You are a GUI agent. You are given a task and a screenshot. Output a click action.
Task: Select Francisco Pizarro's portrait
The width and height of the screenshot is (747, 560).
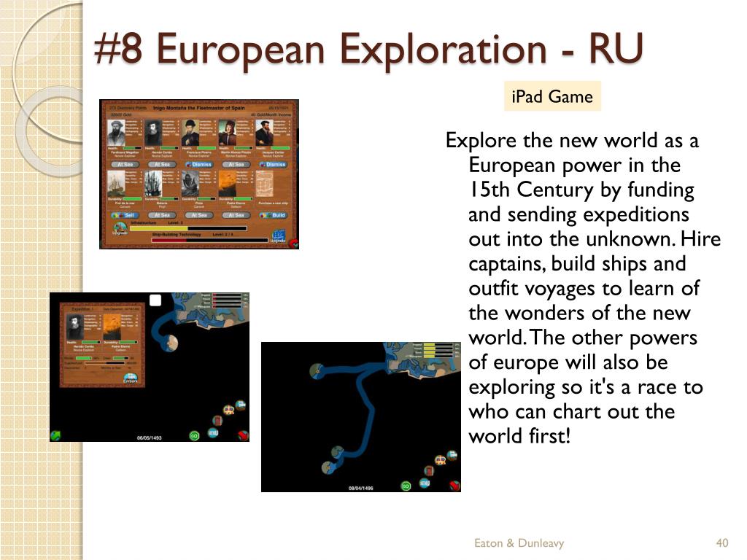pos(190,133)
